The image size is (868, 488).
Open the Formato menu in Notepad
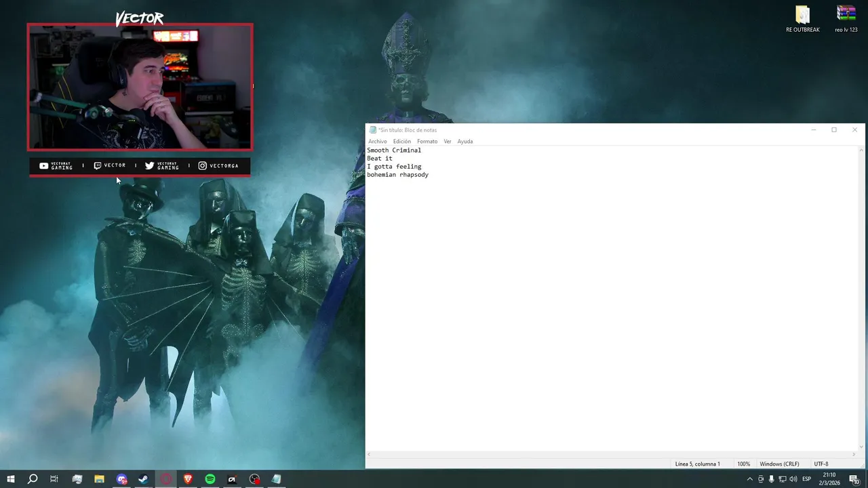[427, 142]
